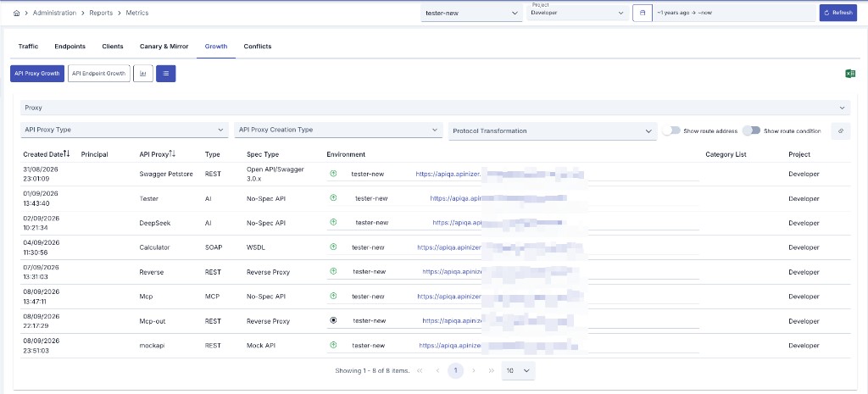Viewport: 868px width, 394px height.
Task: Enable Show route address switch
Action: pyautogui.click(x=671, y=130)
